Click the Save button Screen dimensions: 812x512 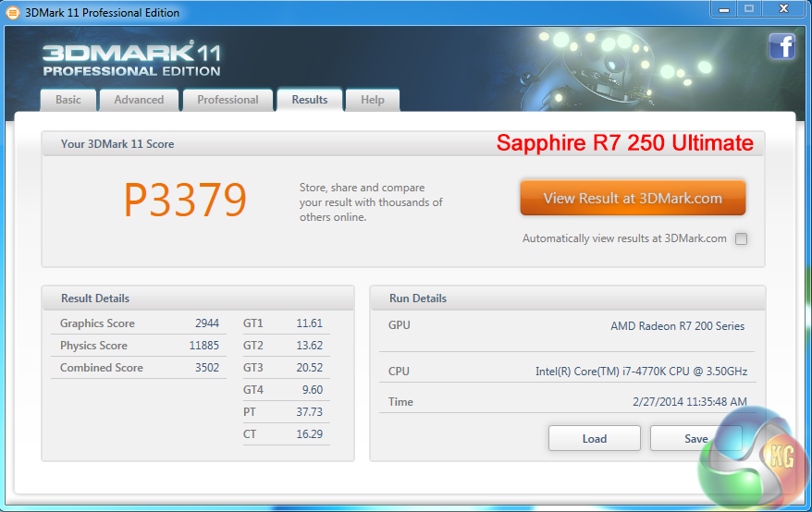(x=696, y=438)
